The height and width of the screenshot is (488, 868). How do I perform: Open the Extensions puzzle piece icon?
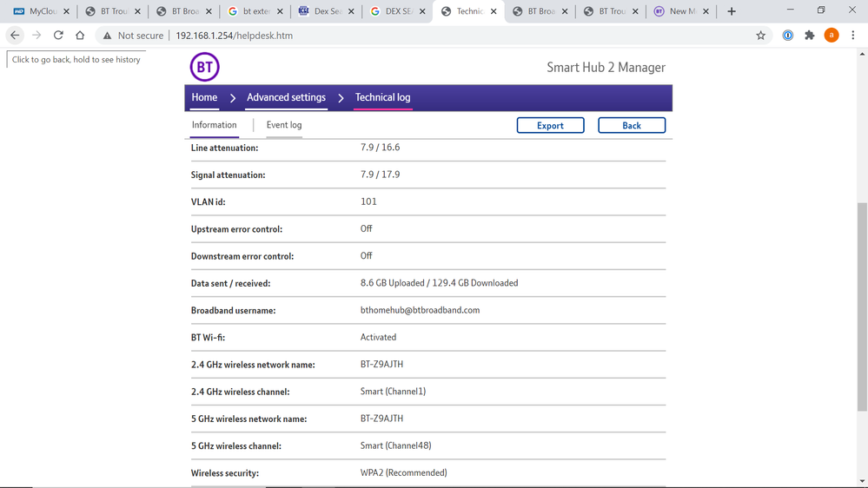coord(809,36)
